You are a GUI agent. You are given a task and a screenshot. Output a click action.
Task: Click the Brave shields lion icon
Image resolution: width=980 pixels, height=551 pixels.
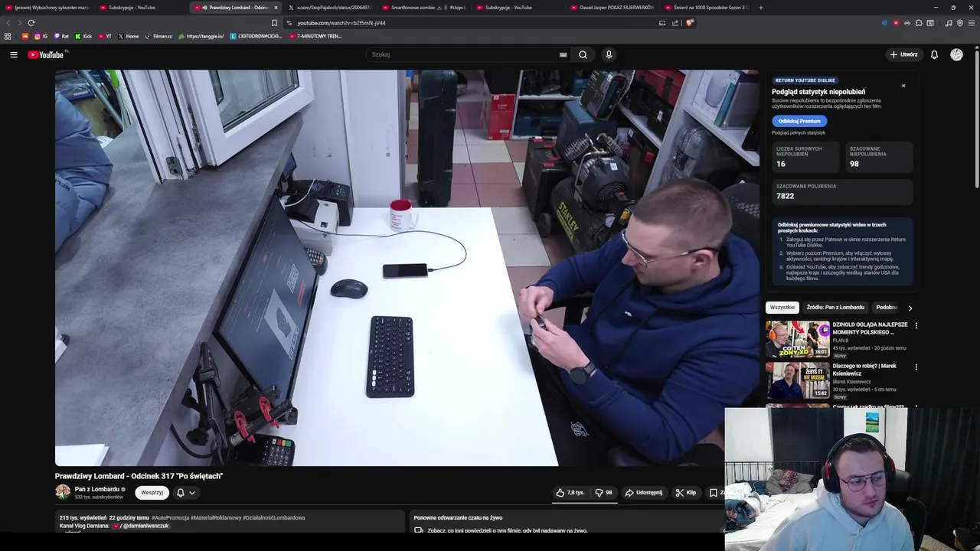point(689,23)
